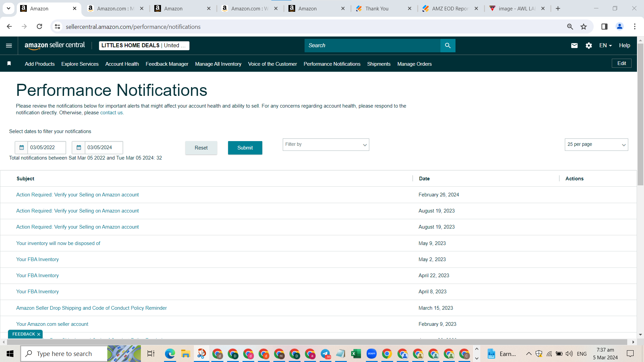644x362 pixels.
Task: Expand the 25 per page dropdown
Action: [x=596, y=145]
